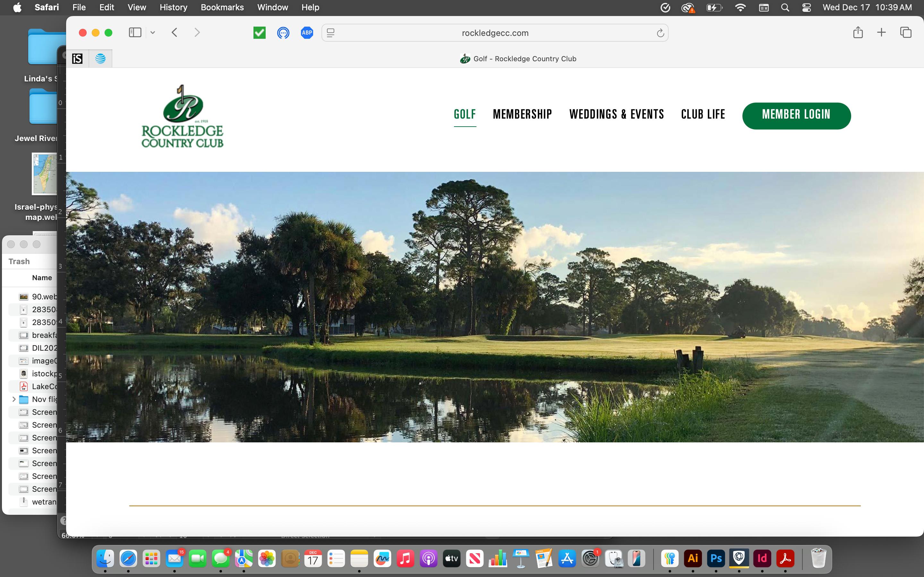The width and height of the screenshot is (924, 577).
Task: Show the tab overview icon
Action: pyautogui.click(x=906, y=32)
